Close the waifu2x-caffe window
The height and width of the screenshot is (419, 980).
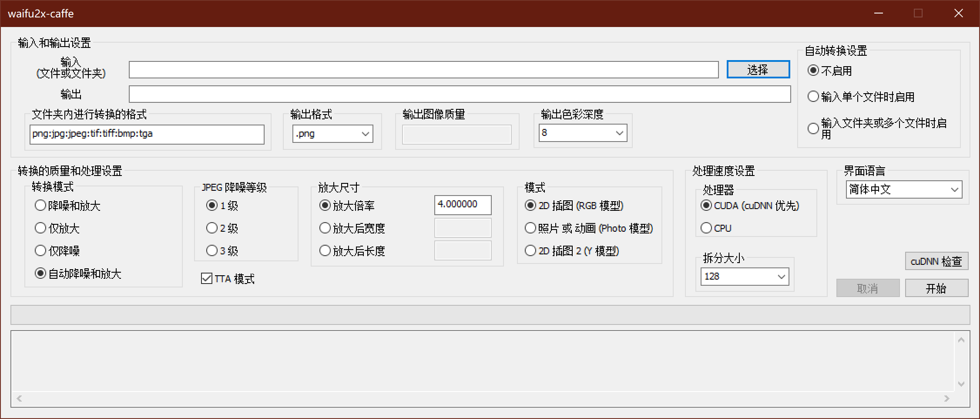click(959, 13)
